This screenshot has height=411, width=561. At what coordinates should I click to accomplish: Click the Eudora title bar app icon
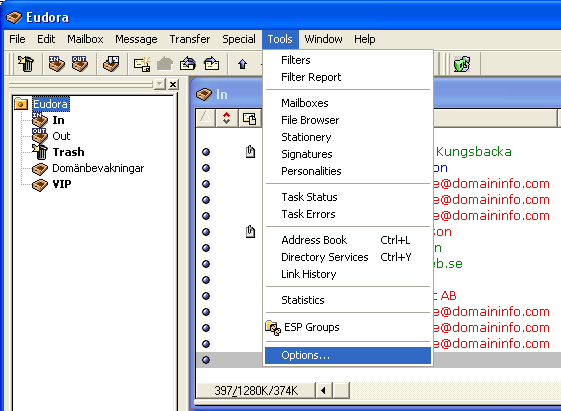point(14,17)
